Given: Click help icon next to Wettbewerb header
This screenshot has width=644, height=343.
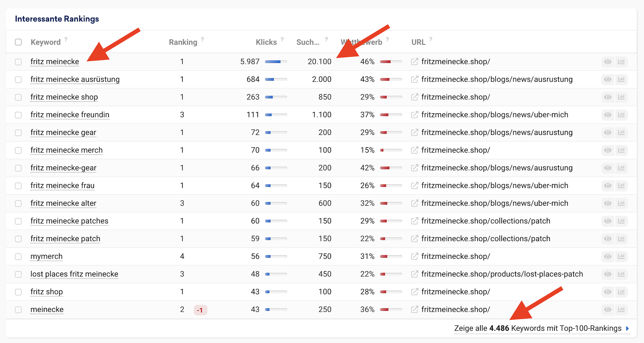Looking at the screenshot, I should 387,39.
